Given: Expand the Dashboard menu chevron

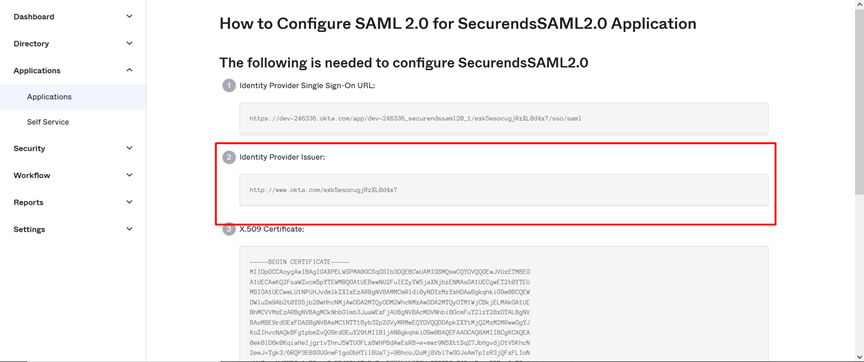Looking at the screenshot, I should [x=129, y=17].
